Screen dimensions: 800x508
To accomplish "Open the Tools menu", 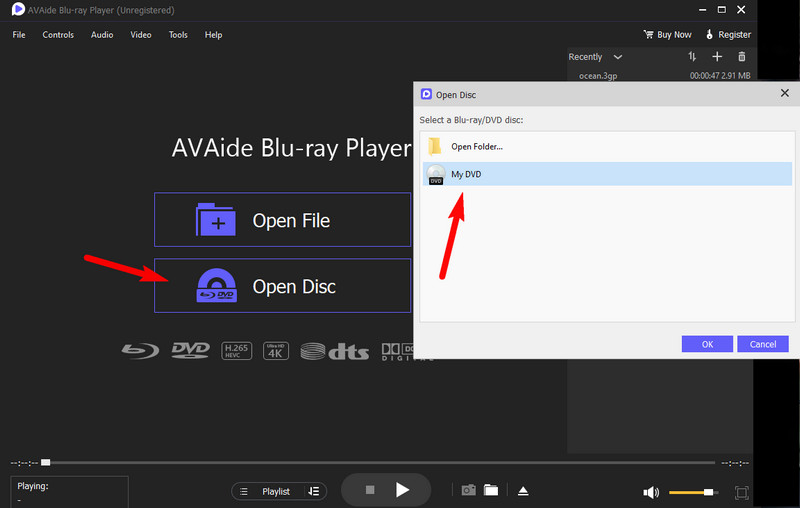I will coord(178,35).
